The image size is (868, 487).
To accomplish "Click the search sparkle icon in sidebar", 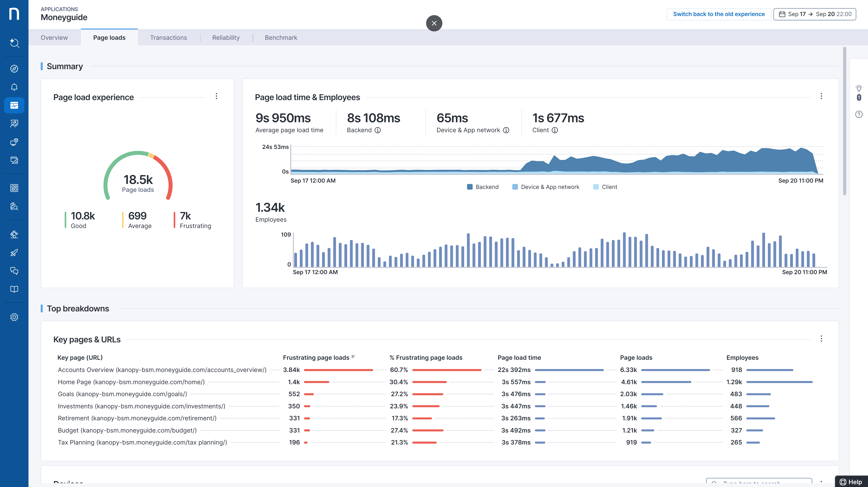I will (14, 43).
